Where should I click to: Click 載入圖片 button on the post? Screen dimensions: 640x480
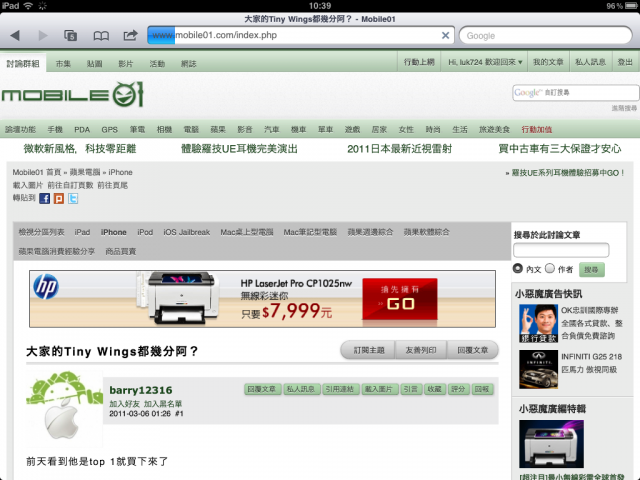click(379, 389)
